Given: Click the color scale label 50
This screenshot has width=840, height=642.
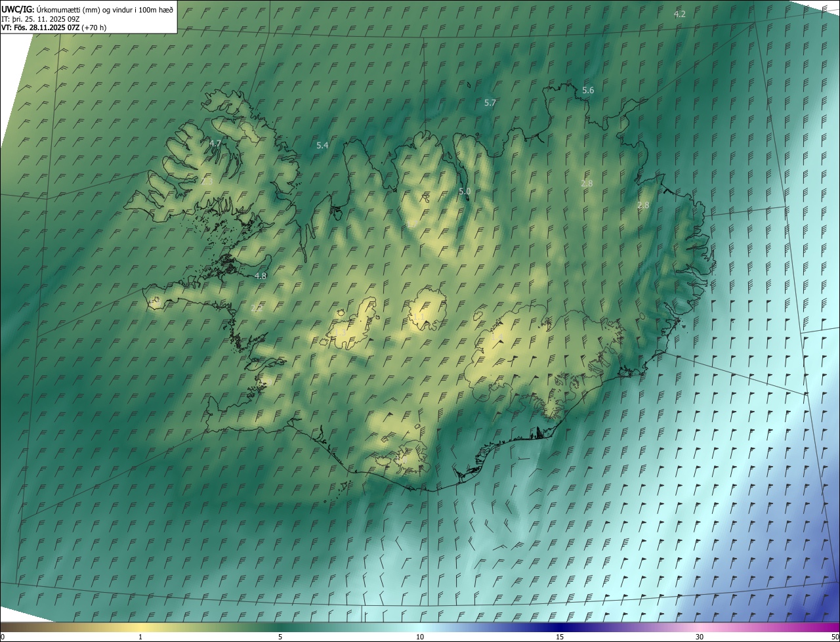Looking at the screenshot, I should 835,637.
